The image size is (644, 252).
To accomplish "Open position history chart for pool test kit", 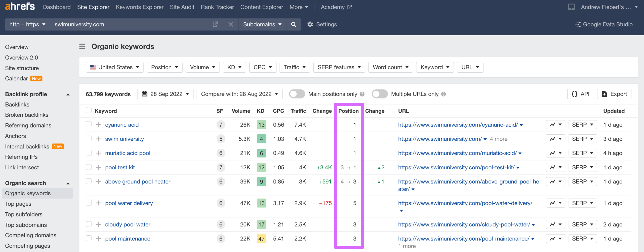I will point(555,167).
